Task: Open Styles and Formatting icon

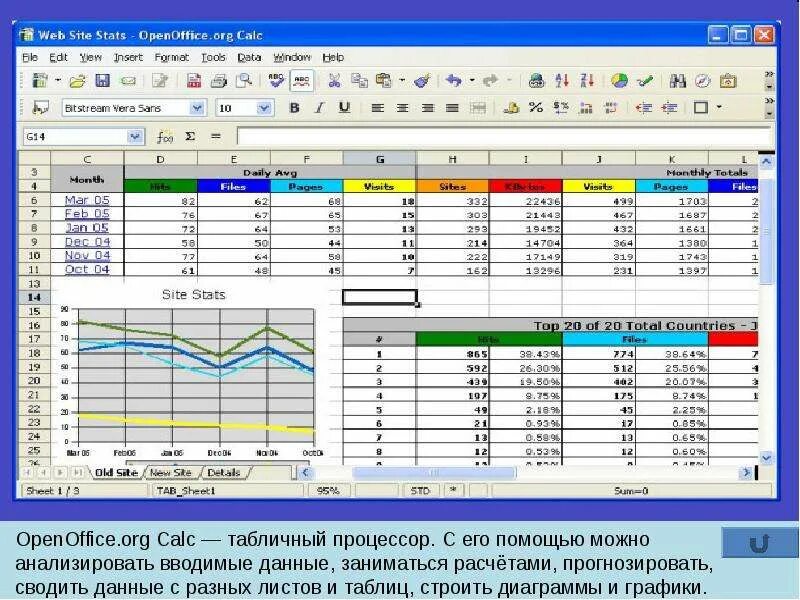Action: (40, 108)
